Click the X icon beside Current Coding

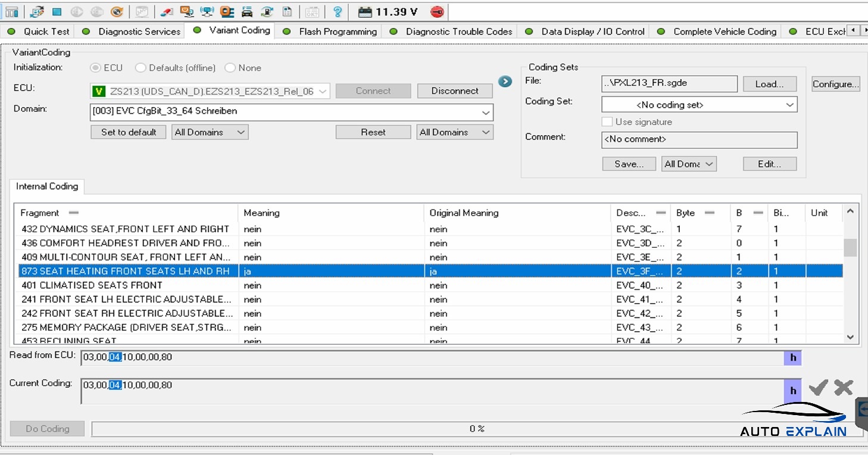pyautogui.click(x=844, y=388)
